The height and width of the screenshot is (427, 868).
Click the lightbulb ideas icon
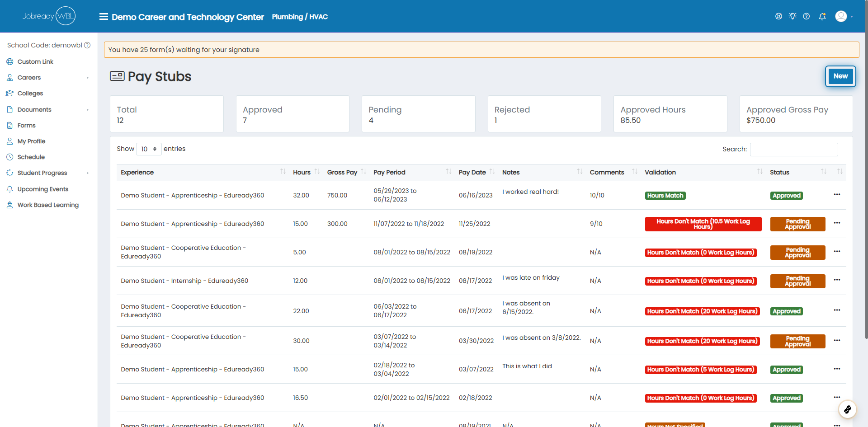coord(793,16)
